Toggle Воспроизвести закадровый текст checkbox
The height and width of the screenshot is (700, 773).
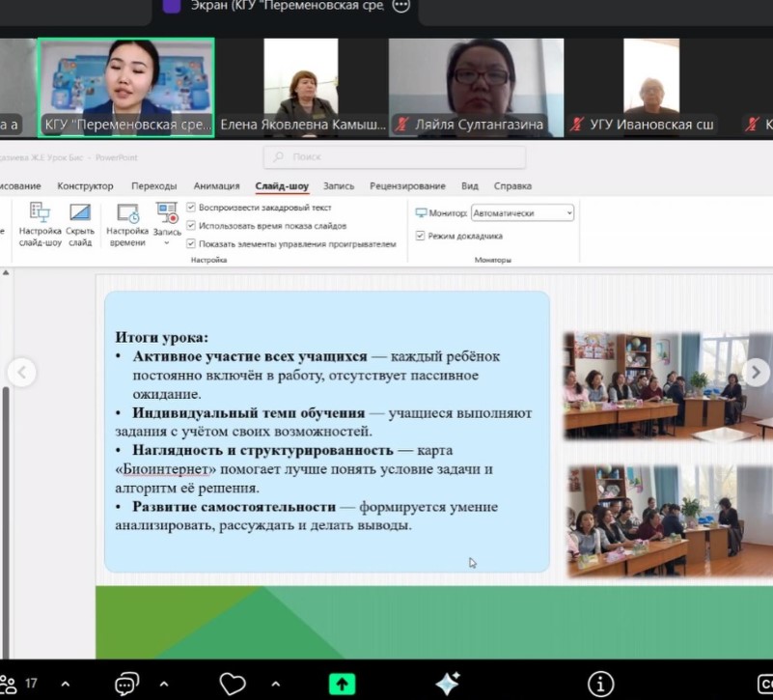pos(191,208)
